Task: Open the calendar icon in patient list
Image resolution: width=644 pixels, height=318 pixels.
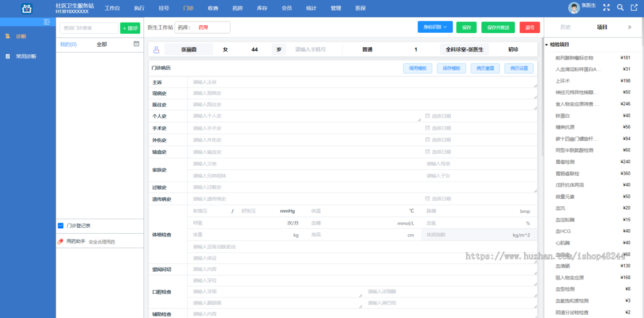Action: point(136,44)
